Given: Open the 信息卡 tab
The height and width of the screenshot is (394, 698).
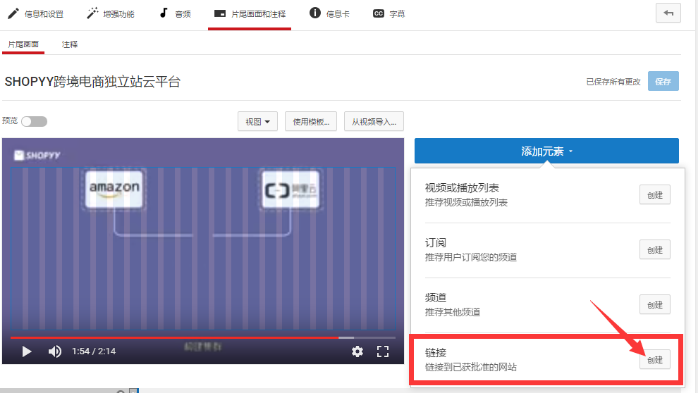Looking at the screenshot, I should (329, 14).
